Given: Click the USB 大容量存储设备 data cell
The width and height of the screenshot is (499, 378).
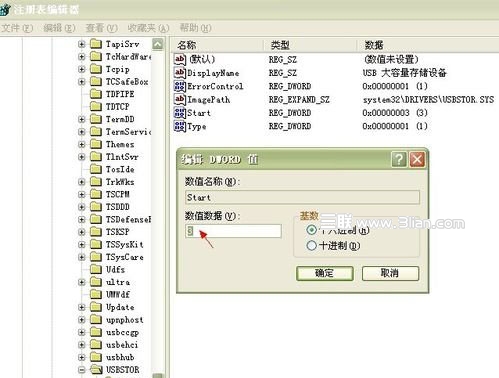Looking at the screenshot, I should 404,73.
